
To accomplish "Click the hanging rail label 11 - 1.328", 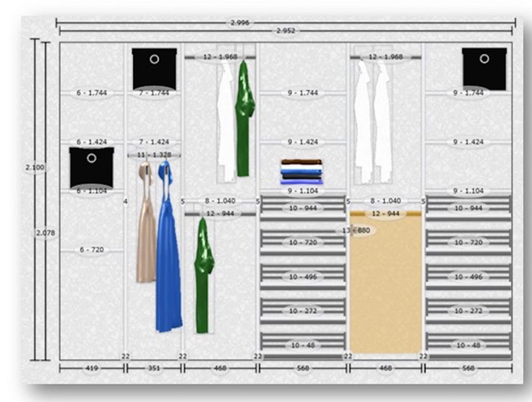I will [x=154, y=155].
